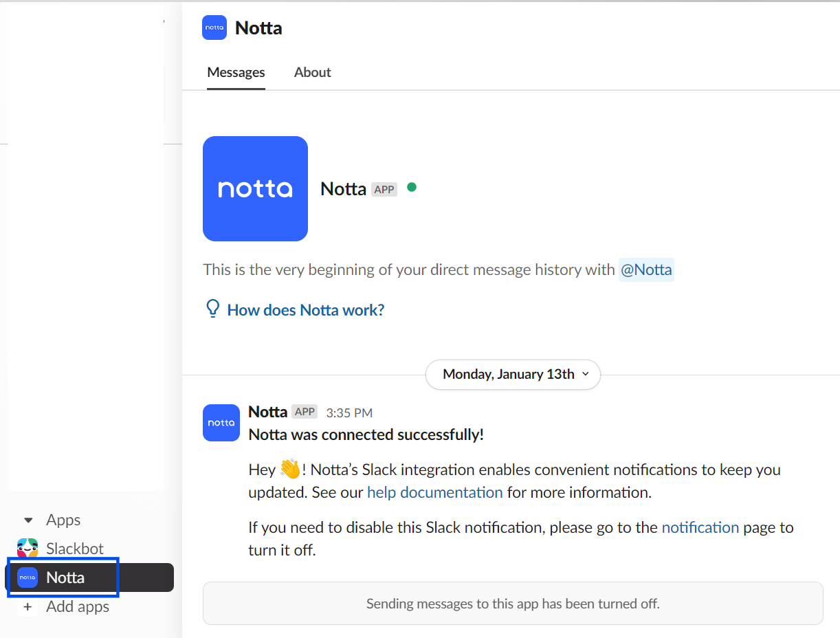This screenshot has width=840, height=638.
Task: Click the plus icon beside Add apps
Action: 27,607
